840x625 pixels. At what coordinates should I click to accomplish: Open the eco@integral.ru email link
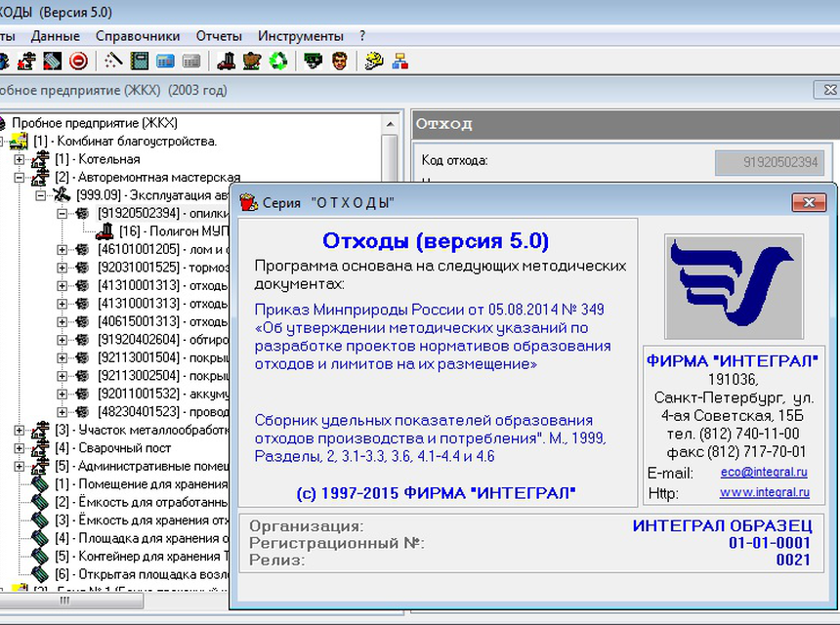(x=764, y=473)
